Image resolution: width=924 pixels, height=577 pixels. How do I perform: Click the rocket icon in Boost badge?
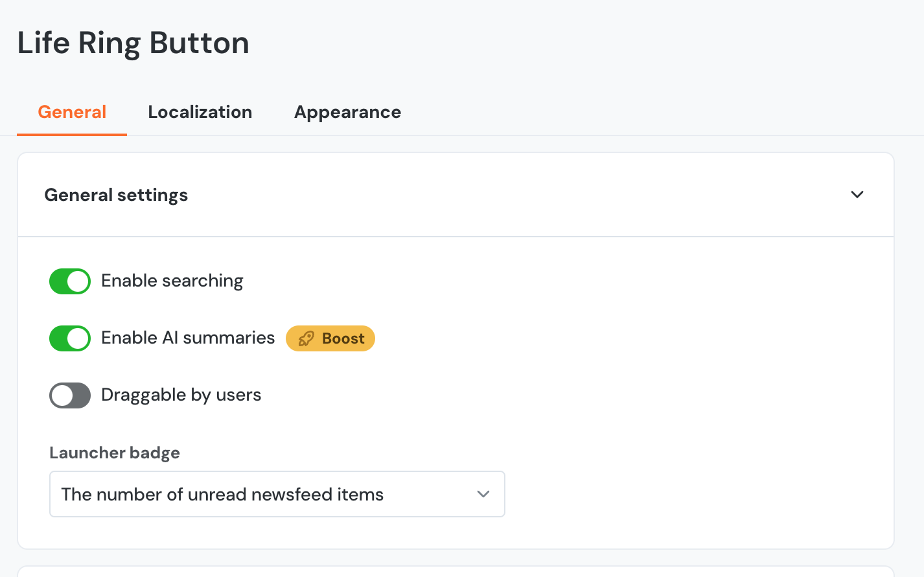[x=306, y=338]
